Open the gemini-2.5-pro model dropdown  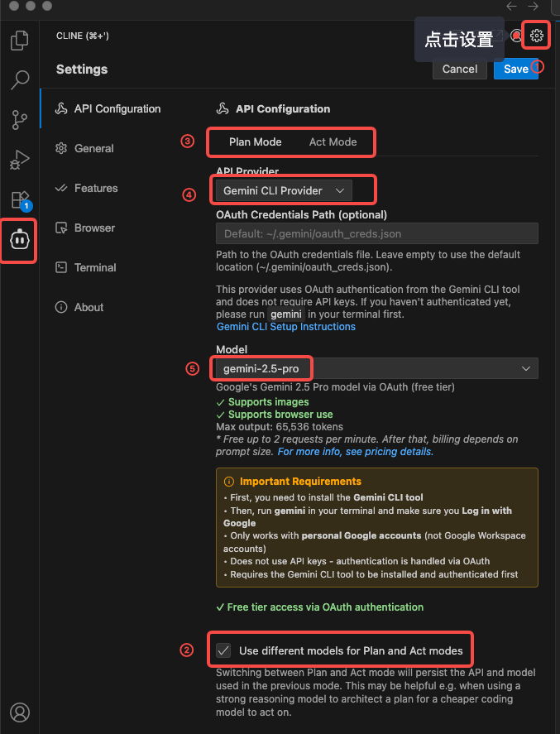pyautogui.click(x=376, y=368)
